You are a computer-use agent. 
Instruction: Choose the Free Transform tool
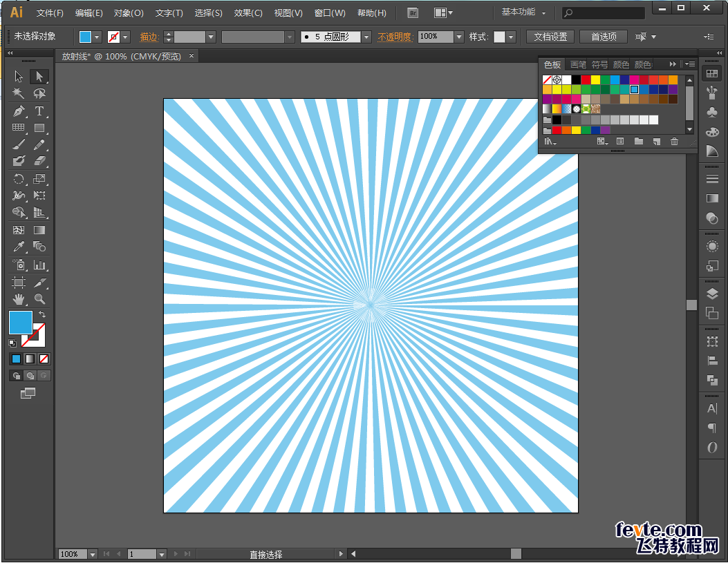tap(39, 195)
